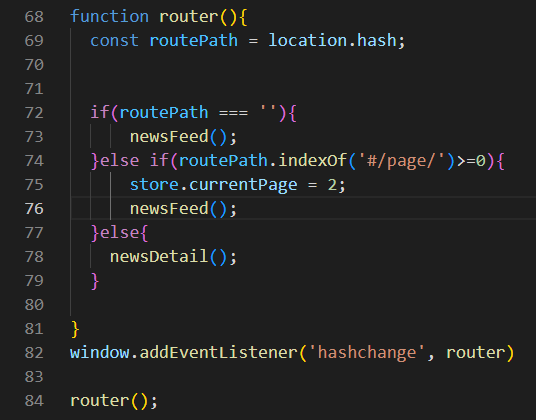Click 'store' on line 75
Screen dimensions: 536x420
point(154,185)
